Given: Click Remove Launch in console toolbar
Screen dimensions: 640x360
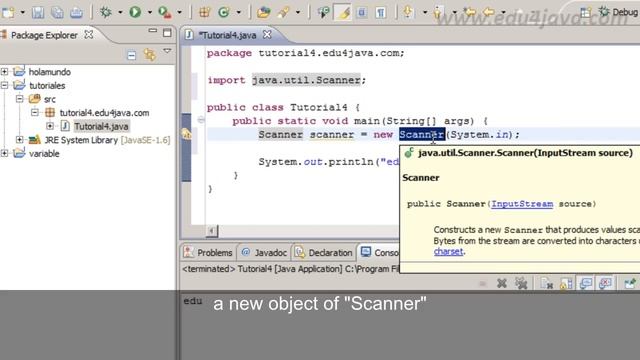Looking at the screenshot, I should pyautogui.click(x=502, y=283).
